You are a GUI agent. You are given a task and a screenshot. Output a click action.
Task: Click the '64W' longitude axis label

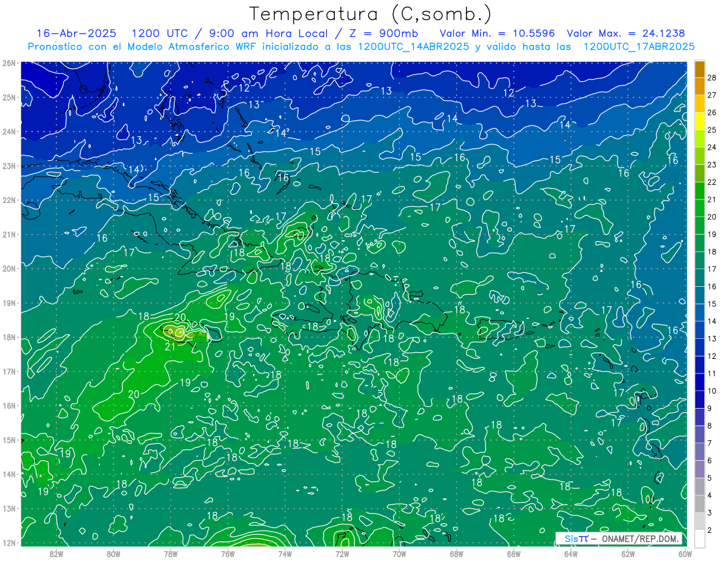(x=571, y=554)
